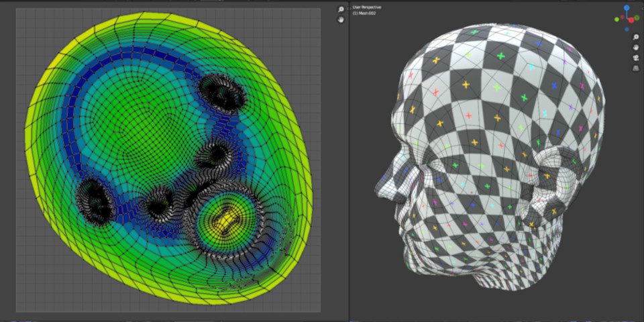Switch perspective/orthographic with the grid icon
The width and height of the screenshot is (644, 322).
(x=635, y=68)
